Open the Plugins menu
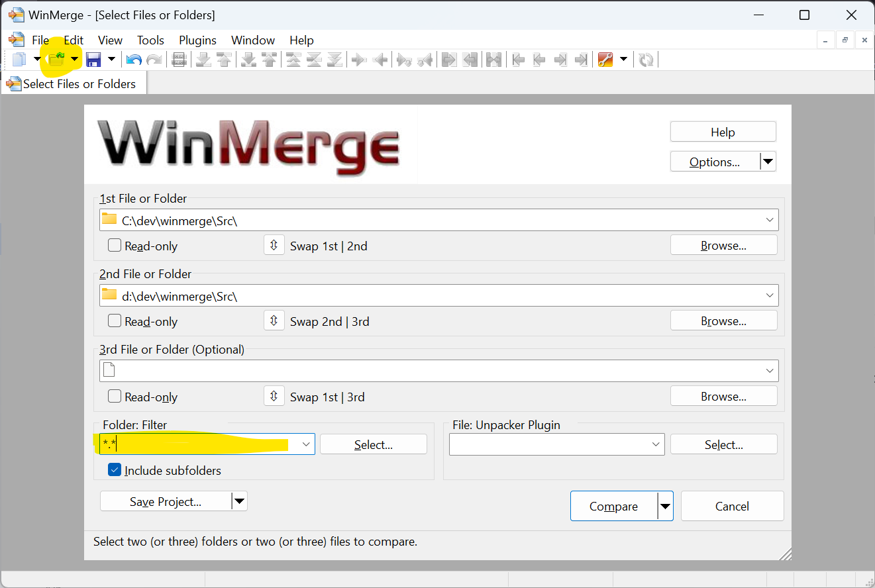 click(197, 40)
